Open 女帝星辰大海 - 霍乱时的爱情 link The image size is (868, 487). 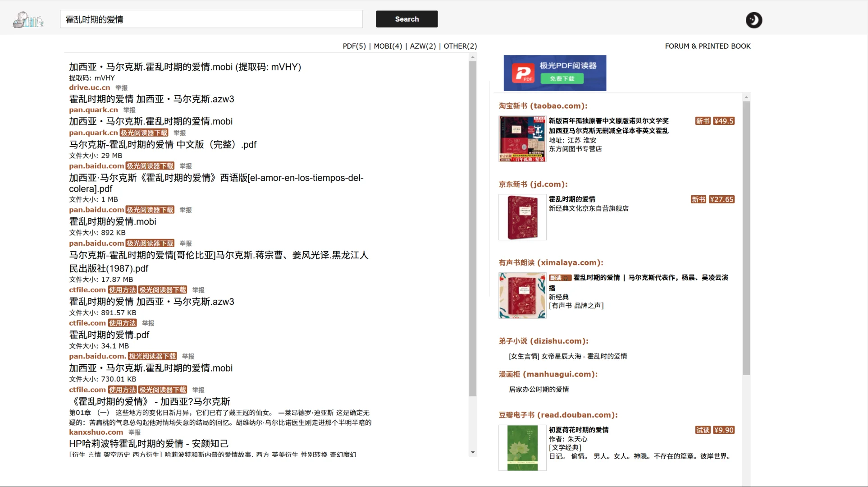point(568,356)
